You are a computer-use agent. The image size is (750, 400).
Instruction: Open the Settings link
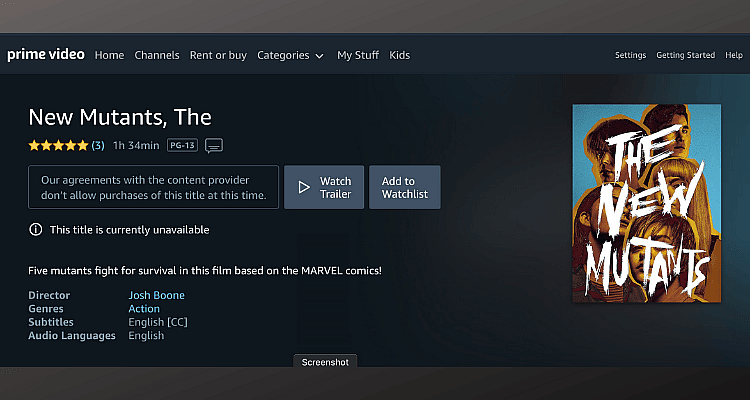click(x=630, y=56)
